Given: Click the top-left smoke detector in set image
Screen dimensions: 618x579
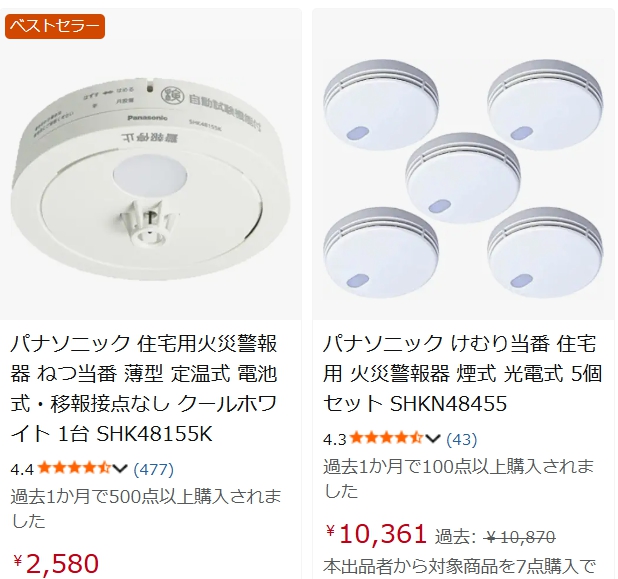Looking at the screenshot, I should pyautogui.click(x=381, y=105).
